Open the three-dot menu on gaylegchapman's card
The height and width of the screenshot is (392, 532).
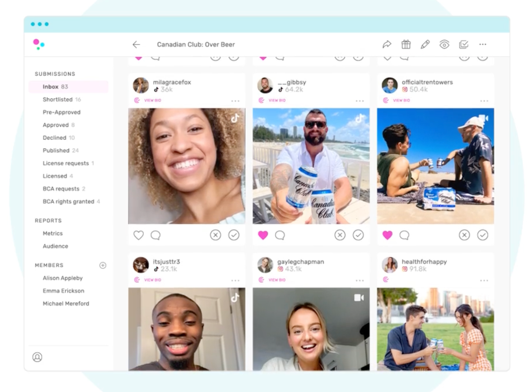click(360, 280)
